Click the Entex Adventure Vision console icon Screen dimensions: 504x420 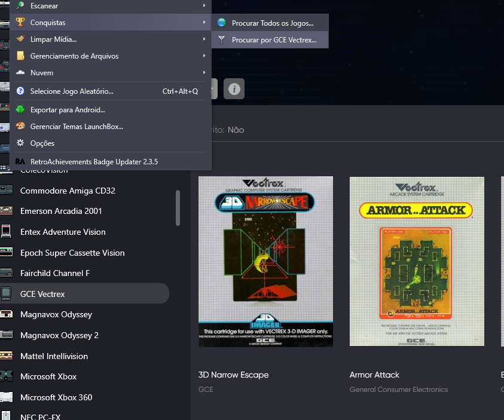[x=6, y=232]
